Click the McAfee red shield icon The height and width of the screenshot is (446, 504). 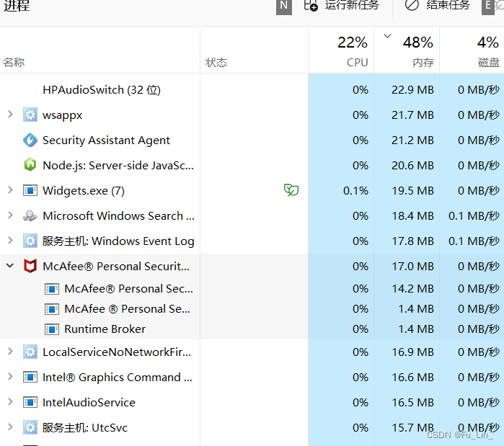30,266
